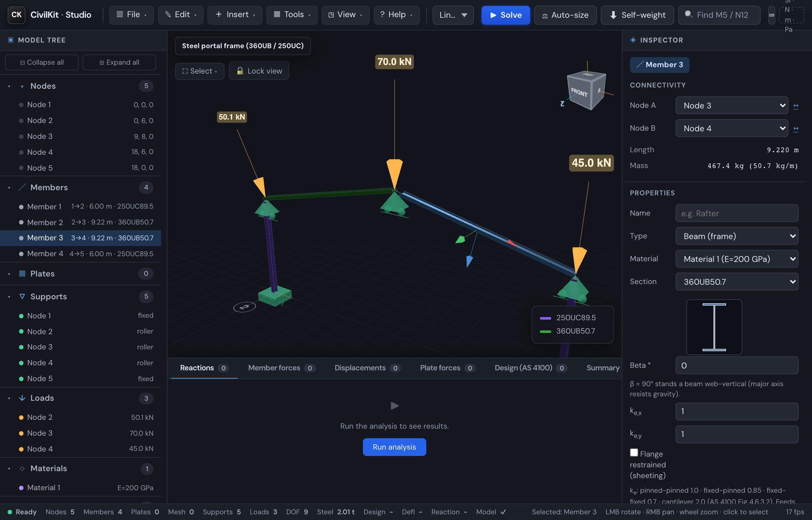Click the member Name input field

(x=737, y=213)
